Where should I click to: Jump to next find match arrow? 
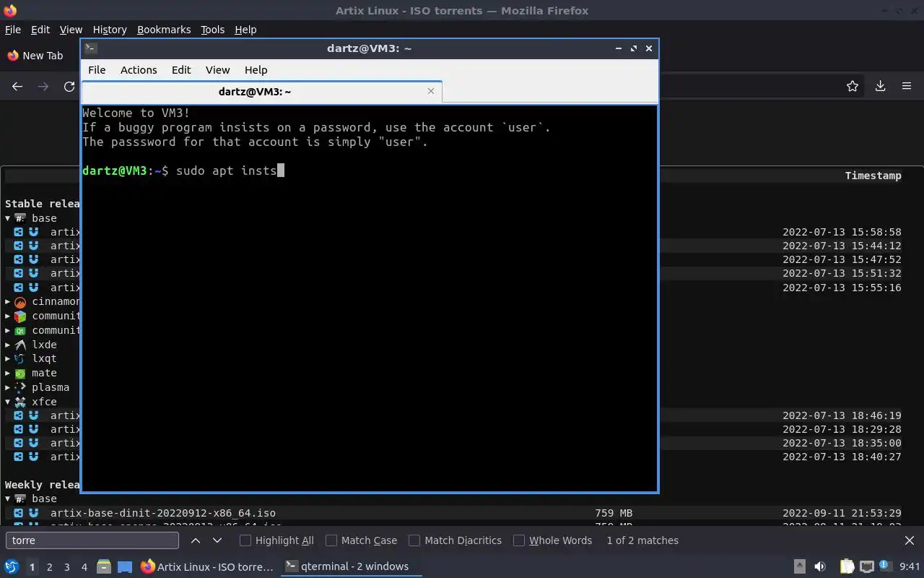coord(217,540)
